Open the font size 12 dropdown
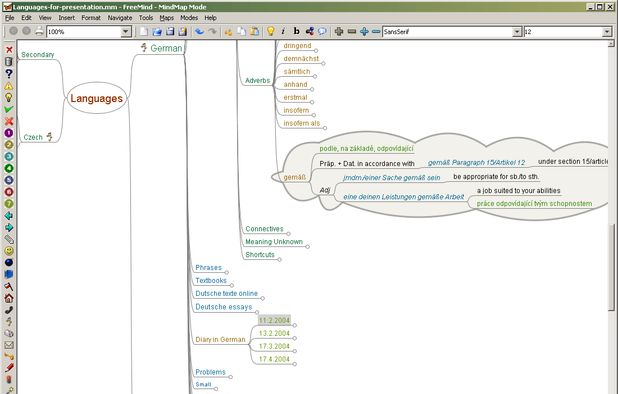 [607, 32]
